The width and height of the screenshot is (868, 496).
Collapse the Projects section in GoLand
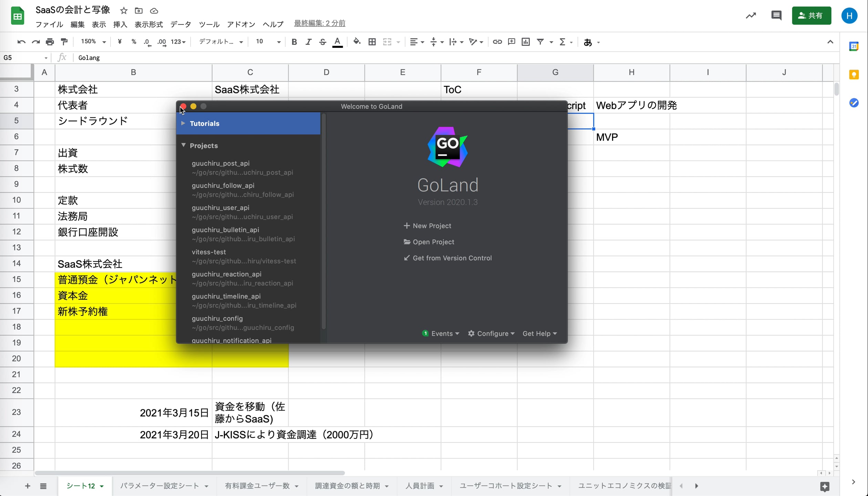(x=184, y=145)
